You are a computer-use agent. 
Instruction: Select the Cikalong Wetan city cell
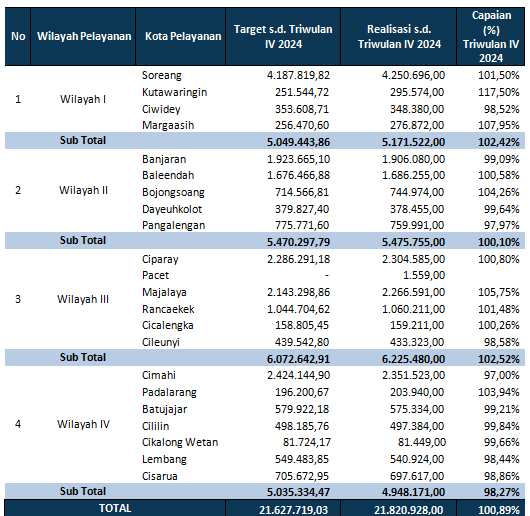pyautogui.click(x=180, y=442)
